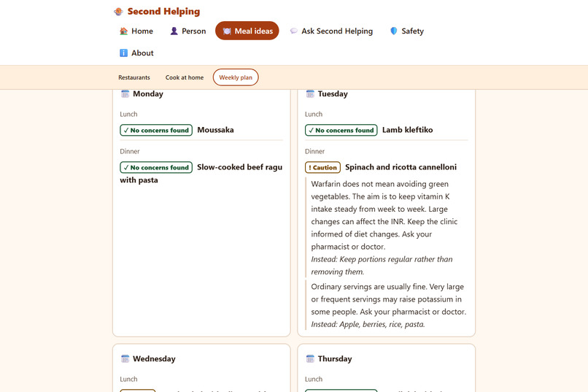Select the Moussaka meal name
Image resolution: width=588 pixels, height=392 pixels.
216,130
